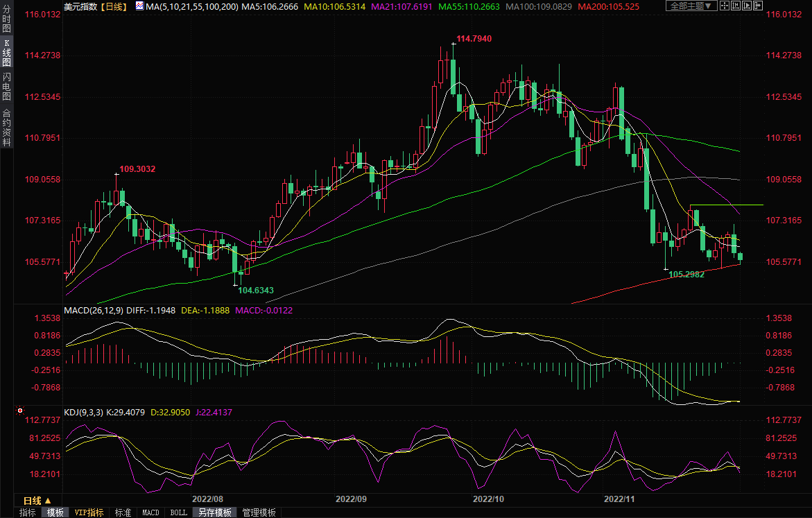This screenshot has height=518, width=812.
Task: Select the K线图 side tab
Action: click(6, 53)
